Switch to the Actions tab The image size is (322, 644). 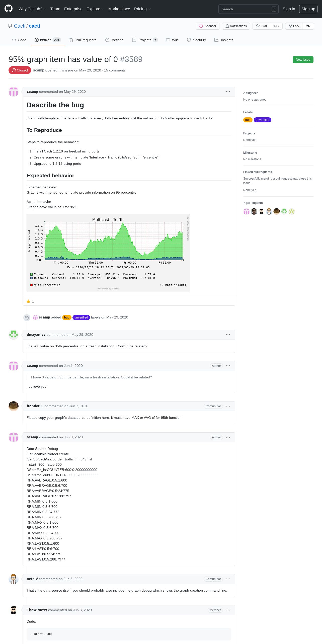114,40
